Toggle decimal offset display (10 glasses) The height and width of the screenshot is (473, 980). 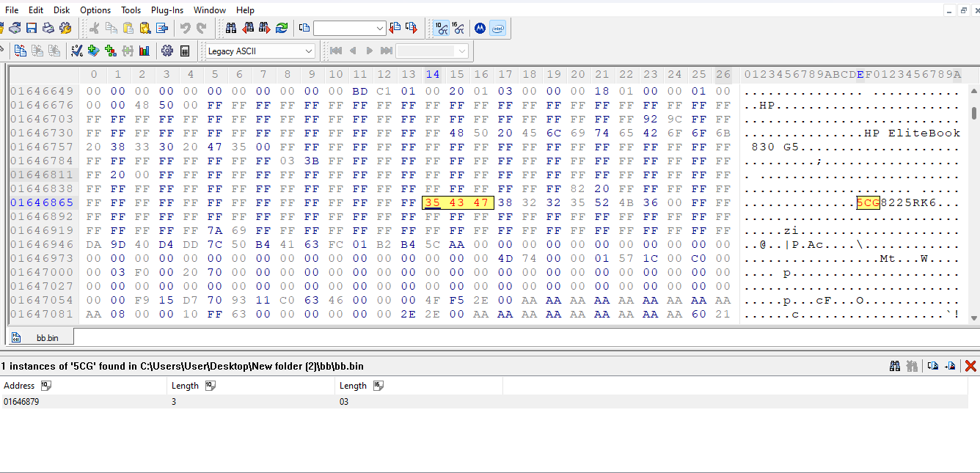pos(441,28)
